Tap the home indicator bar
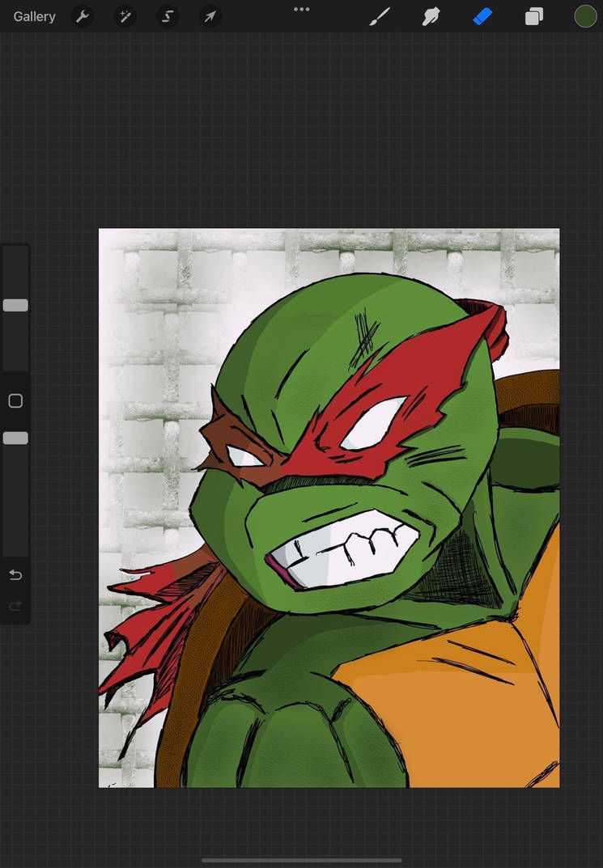Viewport: 603px width, 868px height. tap(302, 860)
